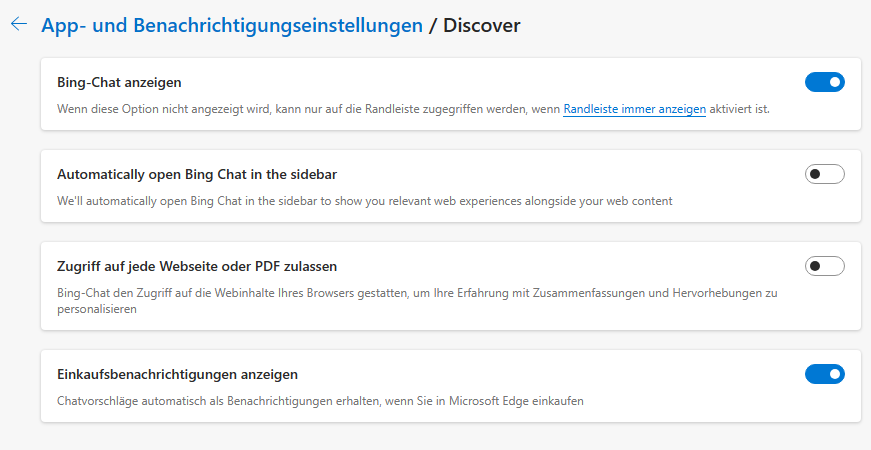871x450 pixels.
Task: Click the description starting 'Bing-Chat den Zugriff'
Action: pyautogui.click(x=417, y=301)
